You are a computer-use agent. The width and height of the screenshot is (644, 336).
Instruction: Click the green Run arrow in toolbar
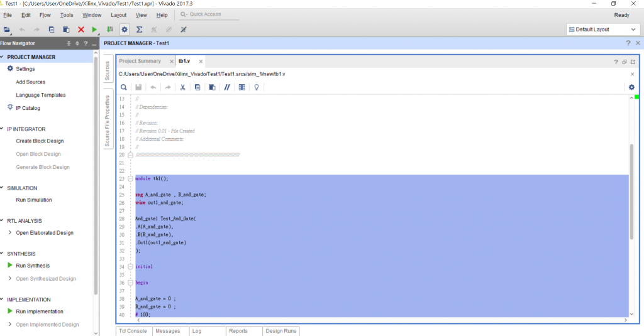coord(94,30)
